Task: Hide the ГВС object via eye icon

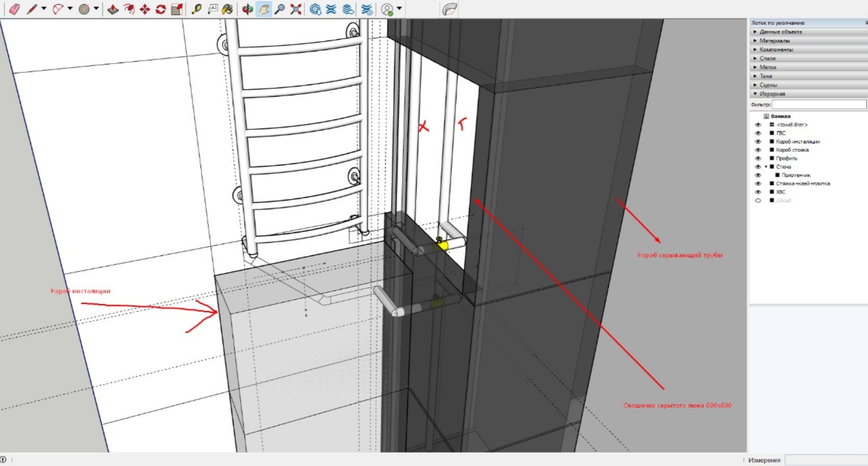Action: pyautogui.click(x=758, y=133)
